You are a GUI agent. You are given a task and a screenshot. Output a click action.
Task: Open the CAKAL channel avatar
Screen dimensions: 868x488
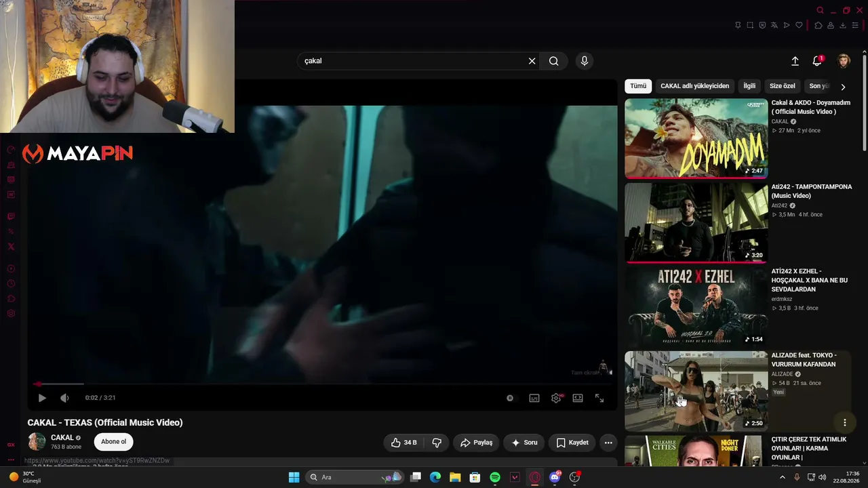click(37, 442)
